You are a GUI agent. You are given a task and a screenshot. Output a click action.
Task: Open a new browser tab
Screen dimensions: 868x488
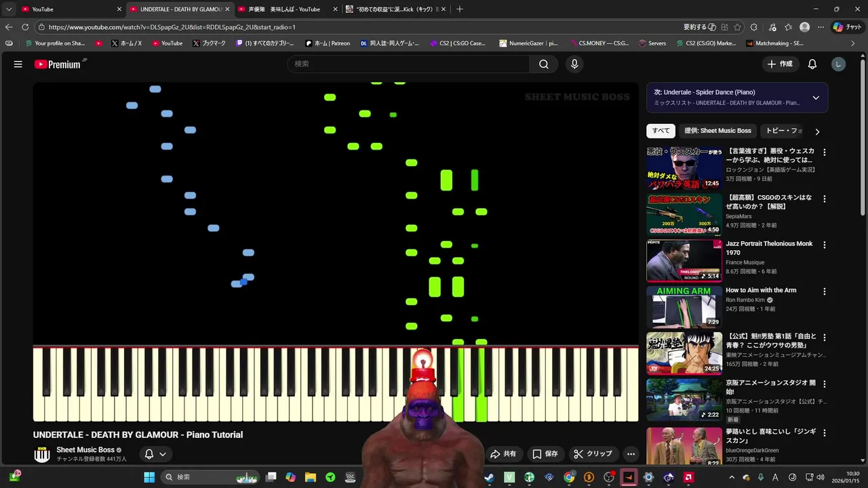[x=459, y=9]
